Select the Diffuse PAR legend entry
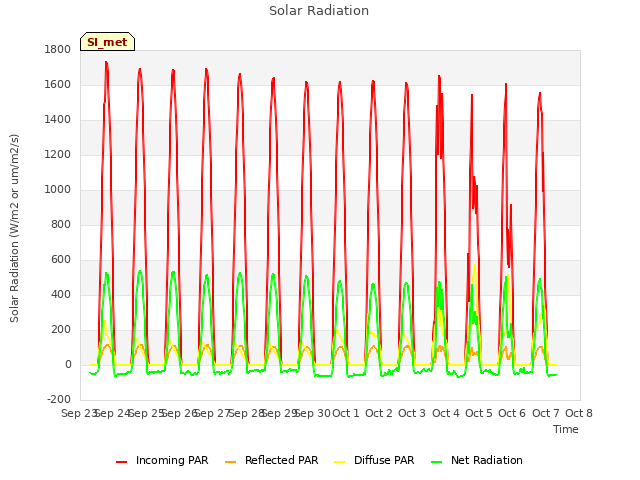640x480 pixels. click(374, 460)
